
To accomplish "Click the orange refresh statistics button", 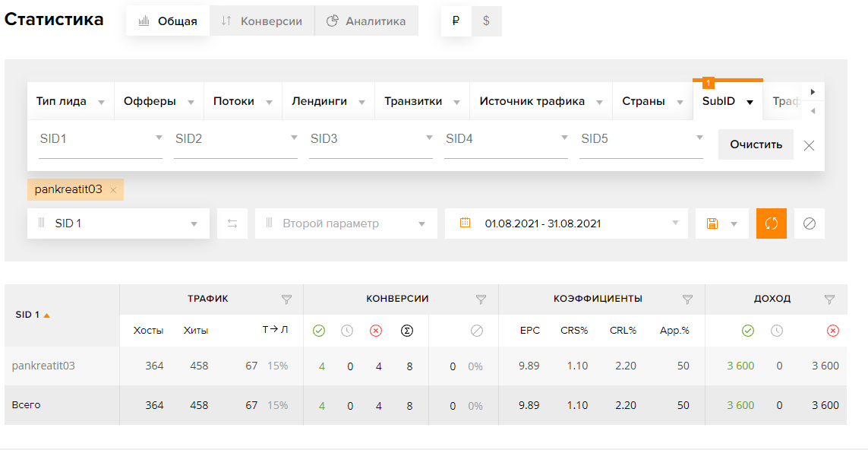I will (x=771, y=223).
